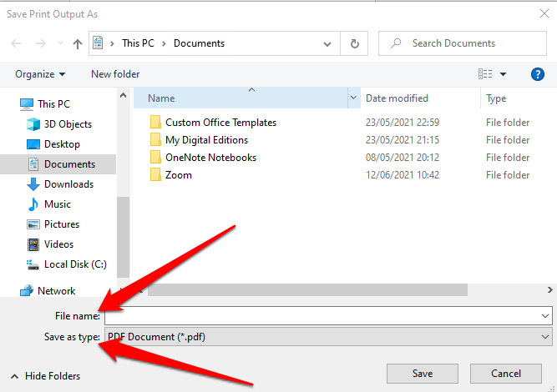Image resolution: width=557 pixels, height=392 pixels.
Task: Create a New folder
Action: point(115,74)
